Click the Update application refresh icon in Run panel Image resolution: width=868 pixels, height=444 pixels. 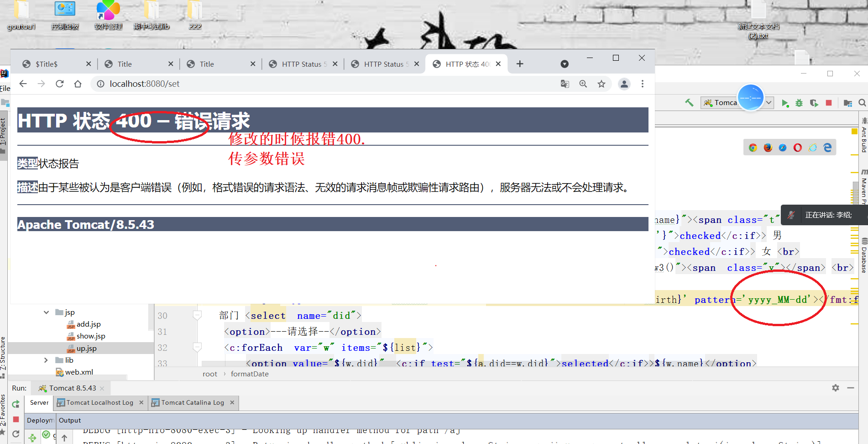coord(16,434)
